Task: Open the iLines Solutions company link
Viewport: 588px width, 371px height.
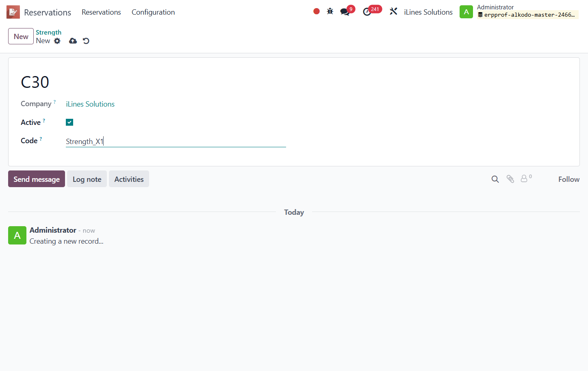Action: (x=90, y=104)
